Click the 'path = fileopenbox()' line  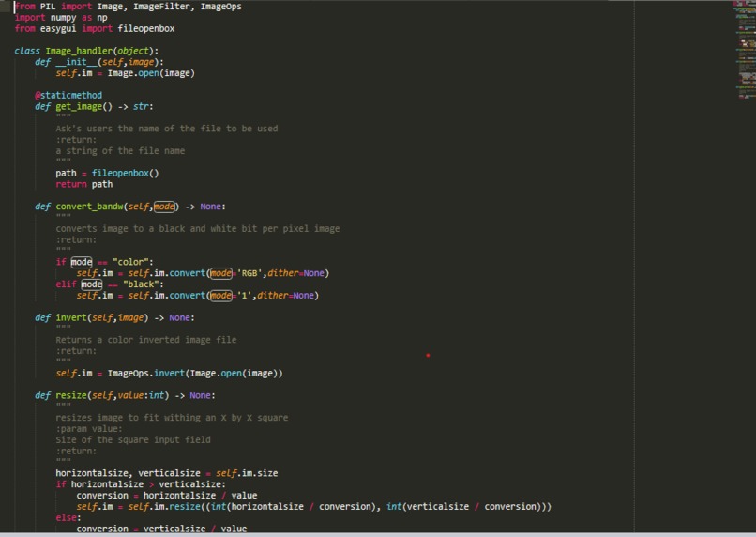pos(107,173)
